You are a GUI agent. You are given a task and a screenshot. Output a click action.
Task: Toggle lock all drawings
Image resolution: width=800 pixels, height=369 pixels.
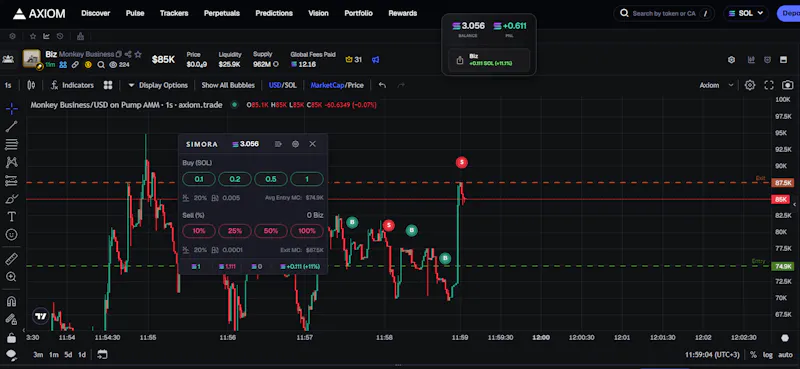pos(11,337)
